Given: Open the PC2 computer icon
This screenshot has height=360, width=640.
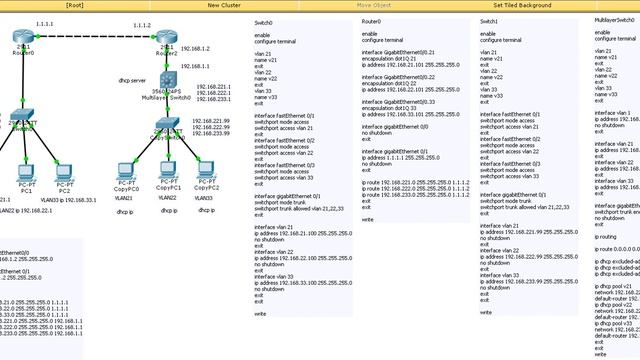Looking at the screenshot, I should [64, 173].
